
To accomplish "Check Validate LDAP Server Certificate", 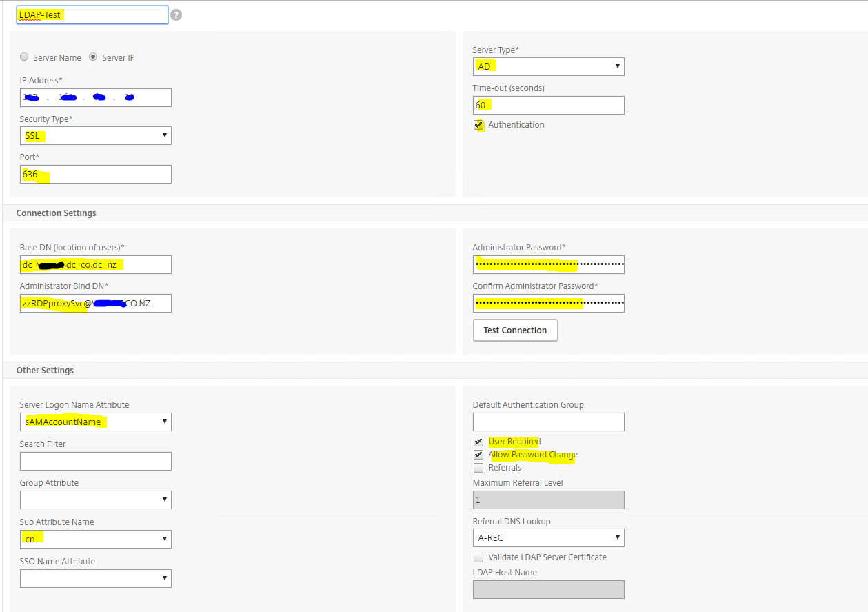I will point(478,557).
